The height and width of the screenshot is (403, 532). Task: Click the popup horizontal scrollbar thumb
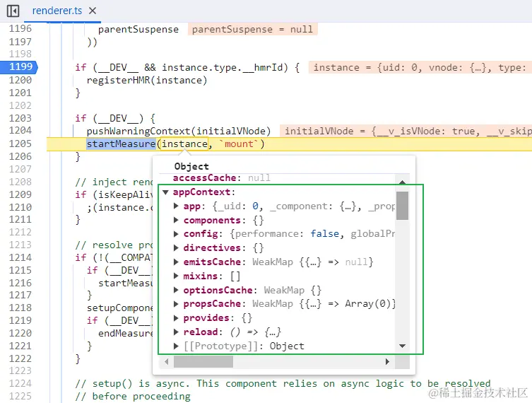coord(203,361)
